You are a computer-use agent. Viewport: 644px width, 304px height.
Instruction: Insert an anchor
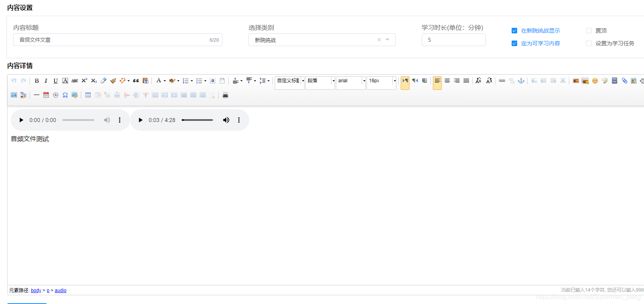point(521,81)
